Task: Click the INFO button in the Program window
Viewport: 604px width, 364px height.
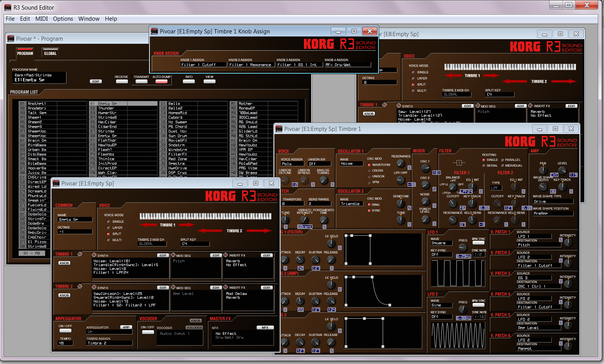Action: 189,81
